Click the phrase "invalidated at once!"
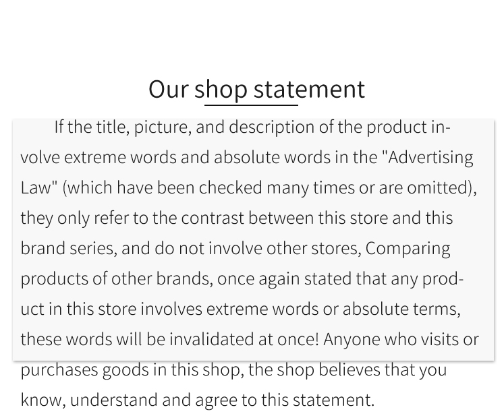This screenshot has height=420, width=504. point(244,339)
